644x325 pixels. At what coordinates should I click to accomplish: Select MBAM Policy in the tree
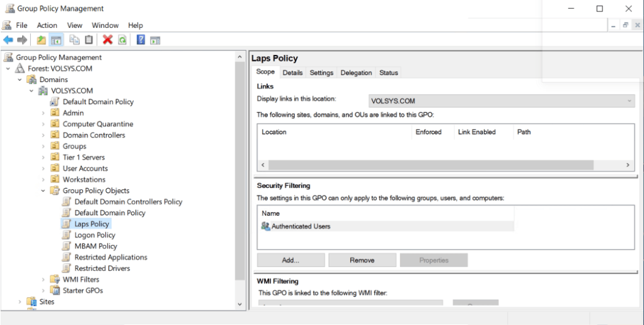[x=96, y=246]
